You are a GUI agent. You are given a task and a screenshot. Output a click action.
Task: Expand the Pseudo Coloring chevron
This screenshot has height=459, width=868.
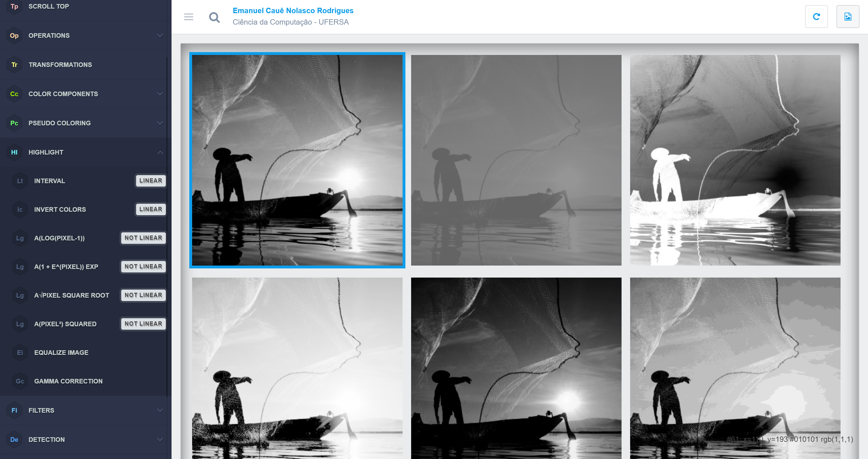(x=160, y=123)
